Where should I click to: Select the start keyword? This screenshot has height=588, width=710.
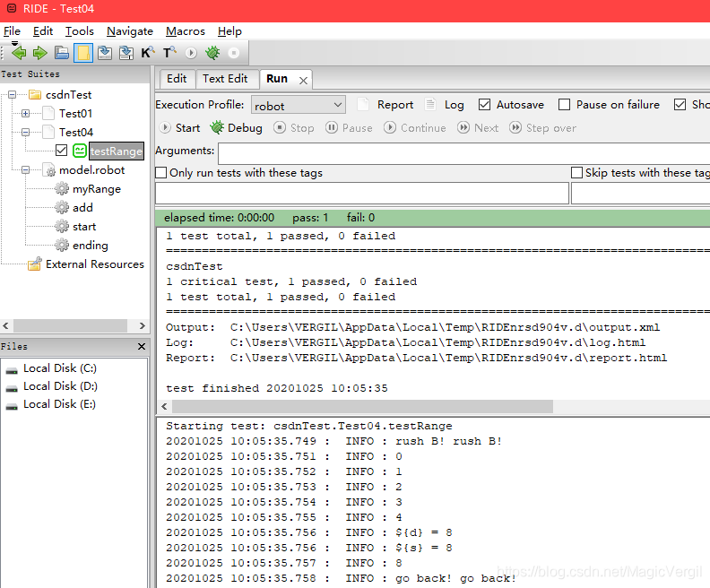[84, 227]
